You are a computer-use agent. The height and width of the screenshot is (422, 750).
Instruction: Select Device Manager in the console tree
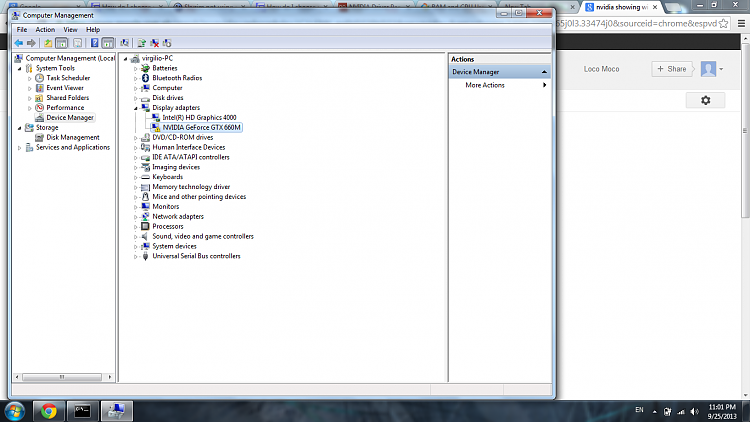pyautogui.click(x=70, y=118)
